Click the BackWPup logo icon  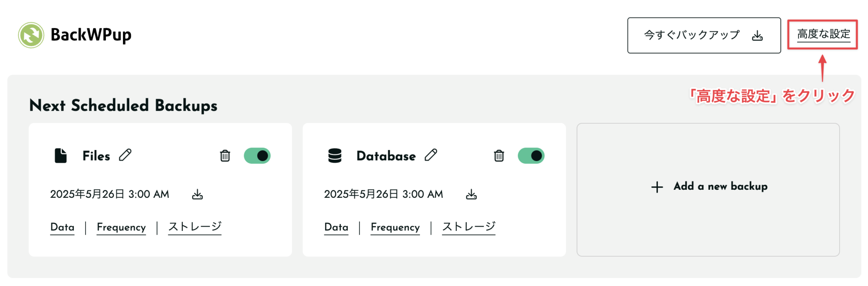[x=30, y=35]
